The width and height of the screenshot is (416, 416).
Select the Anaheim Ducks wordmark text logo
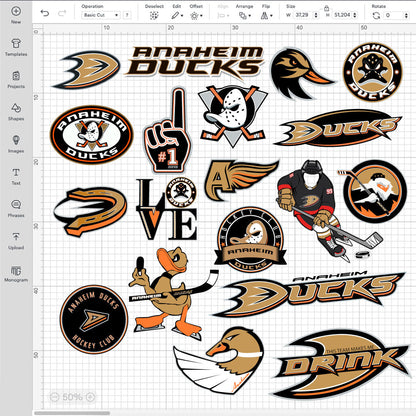[x=195, y=62]
